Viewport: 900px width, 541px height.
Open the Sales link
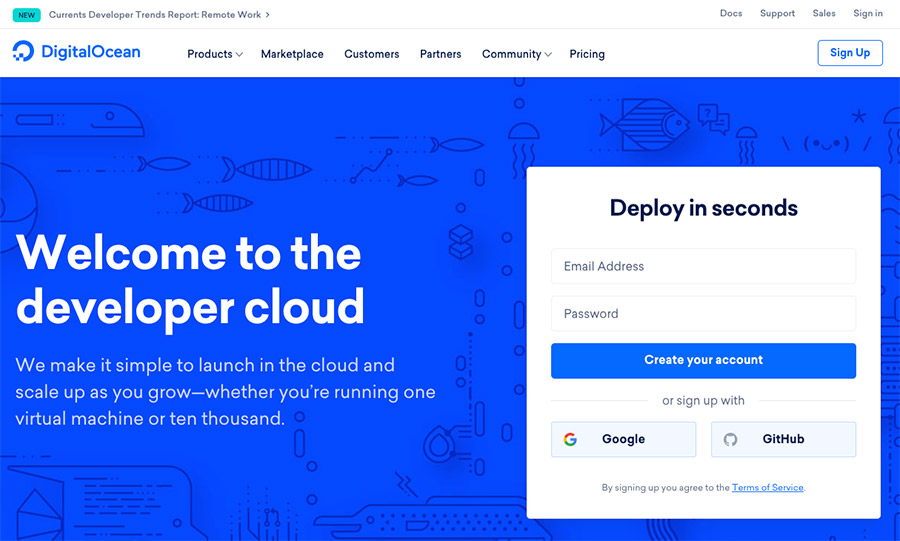coord(824,13)
